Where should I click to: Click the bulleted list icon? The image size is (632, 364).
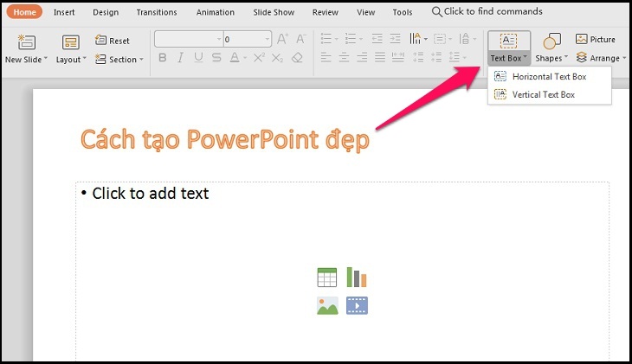pyautogui.click(x=326, y=39)
